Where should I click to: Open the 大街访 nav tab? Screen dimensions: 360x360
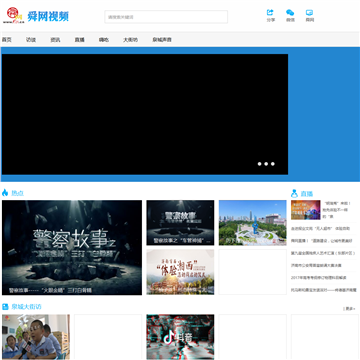coord(130,40)
